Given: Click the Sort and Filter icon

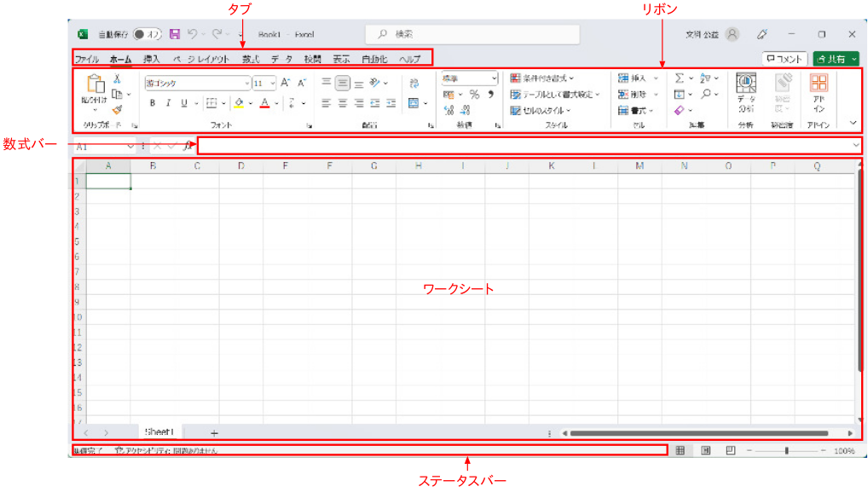Looking at the screenshot, I should pyautogui.click(x=705, y=78).
